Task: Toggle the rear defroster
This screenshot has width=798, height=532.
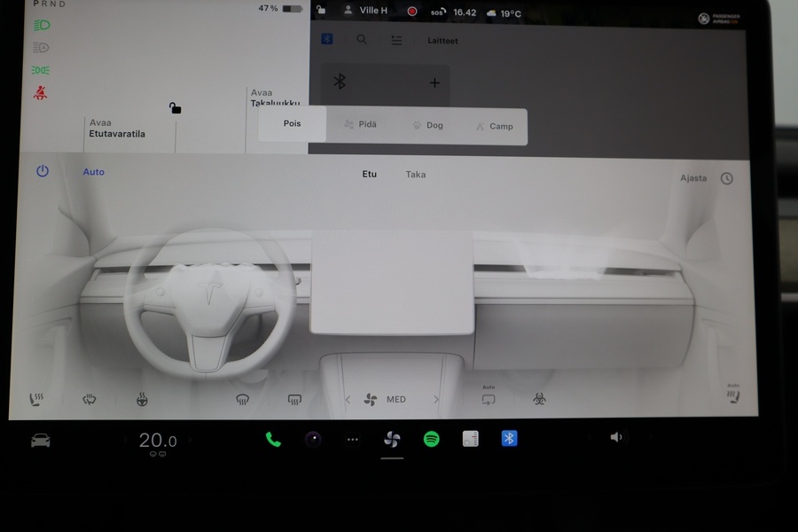Action: click(x=293, y=399)
